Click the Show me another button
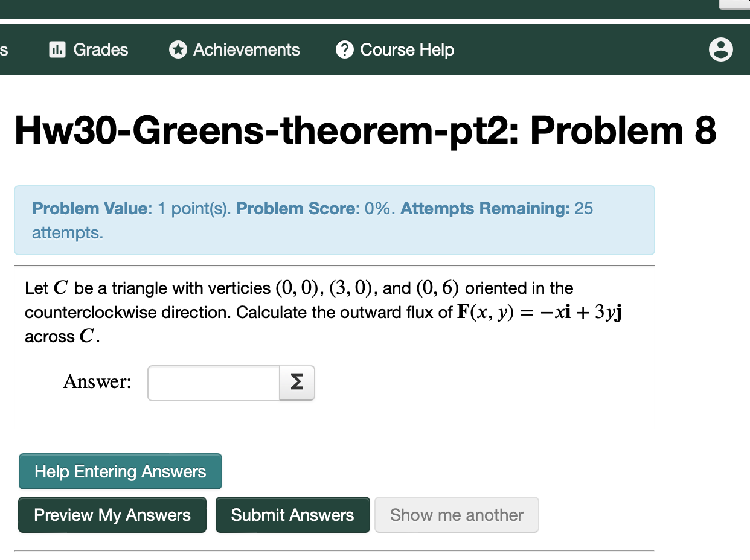 (457, 515)
